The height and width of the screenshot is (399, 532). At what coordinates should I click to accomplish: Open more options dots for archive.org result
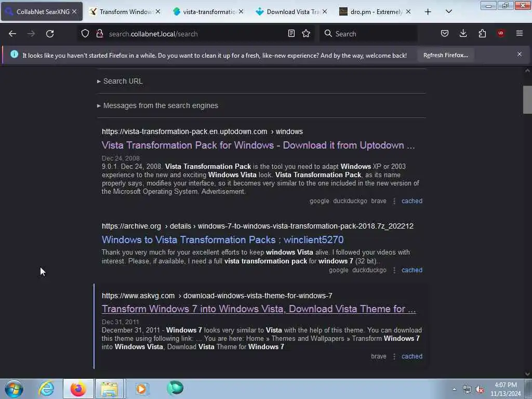pyautogui.click(x=394, y=270)
